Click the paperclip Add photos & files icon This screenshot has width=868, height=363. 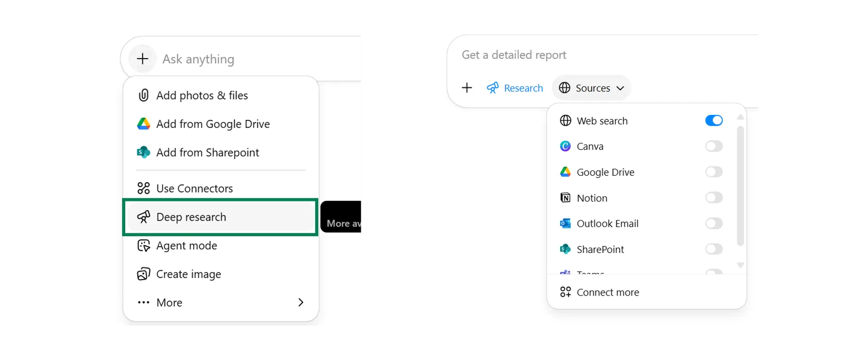click(143, 95)
